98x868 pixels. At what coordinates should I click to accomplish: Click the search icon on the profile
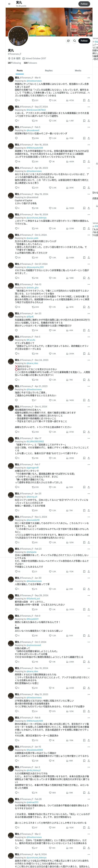pyautogui.click(x=74, y=41)
